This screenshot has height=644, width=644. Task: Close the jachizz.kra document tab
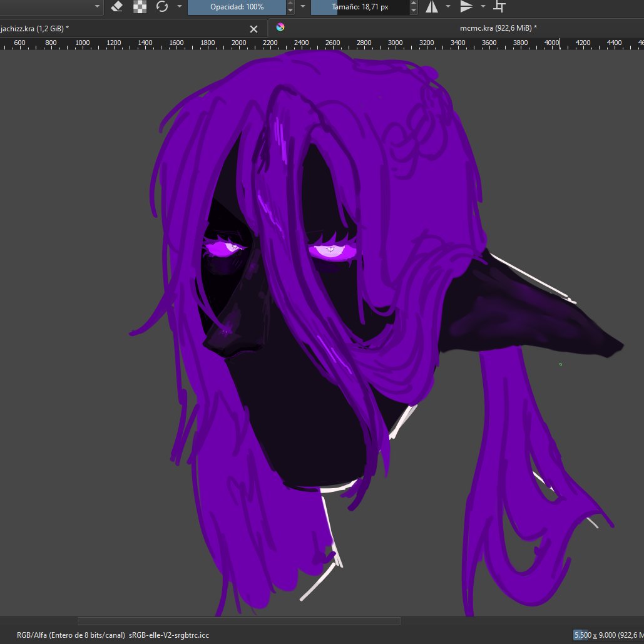tap(254, 29)
